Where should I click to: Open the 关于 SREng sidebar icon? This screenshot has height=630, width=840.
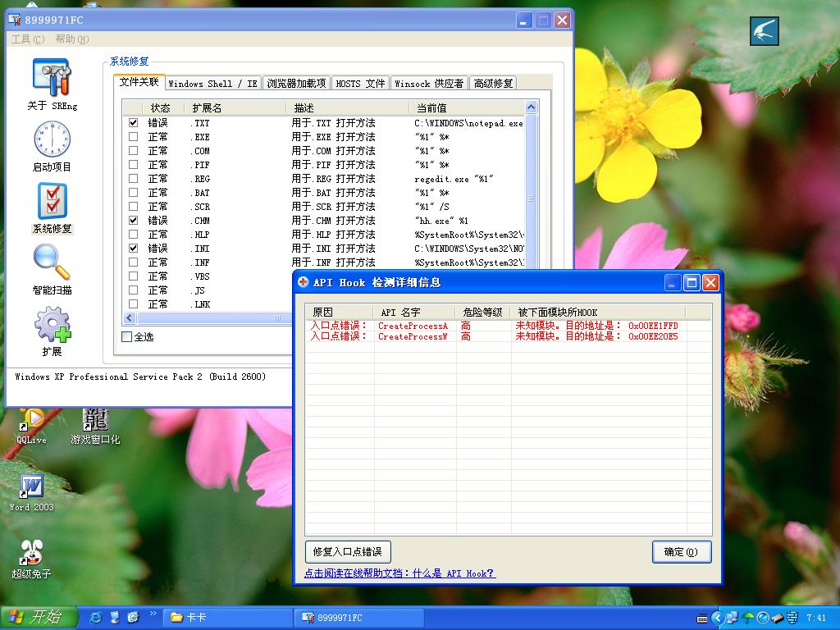pyautogui.click(x=52, y=78)
